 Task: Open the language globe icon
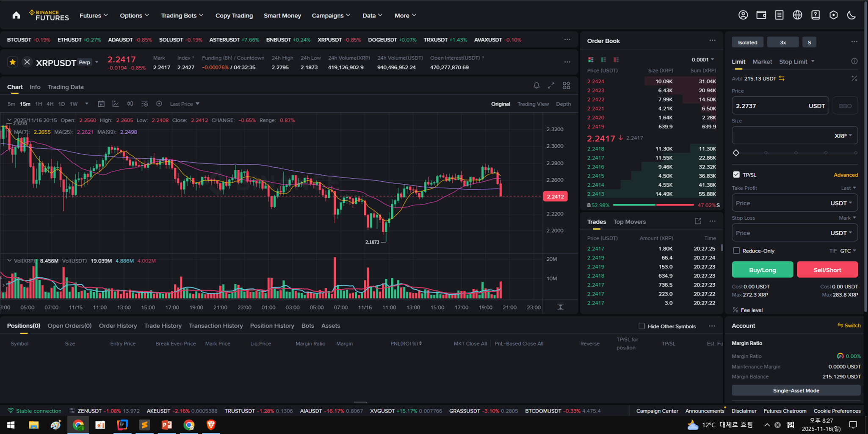[797, 15]
